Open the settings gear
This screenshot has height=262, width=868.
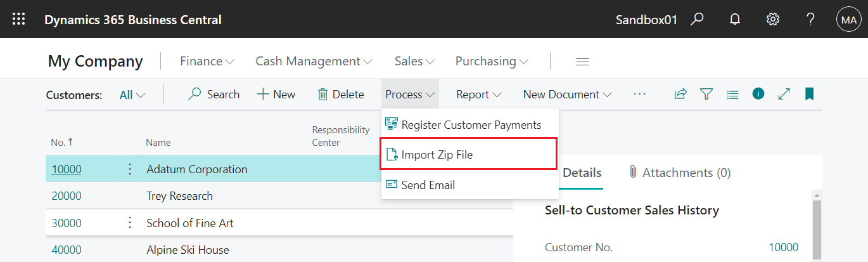[x=773, y=19]
